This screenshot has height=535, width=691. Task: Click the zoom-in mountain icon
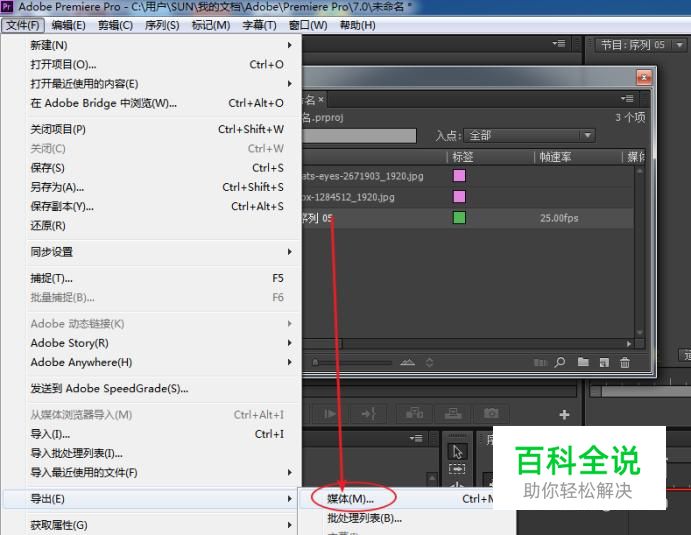pyautogui.click(x=408, y=362)
